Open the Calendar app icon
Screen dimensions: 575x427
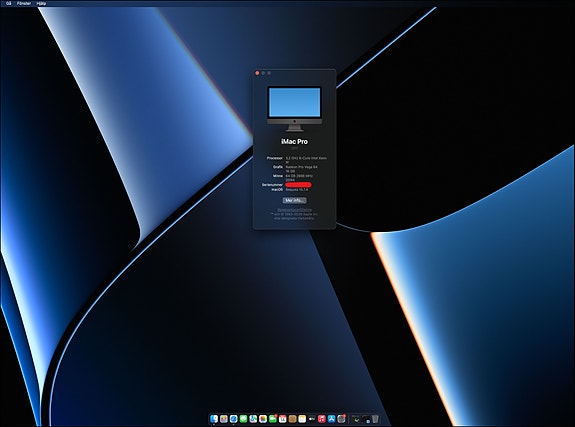[x=283, y=419]
